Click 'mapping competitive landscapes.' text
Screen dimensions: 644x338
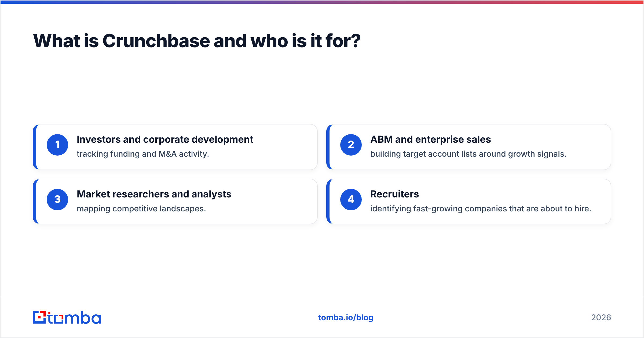(141, 209)
